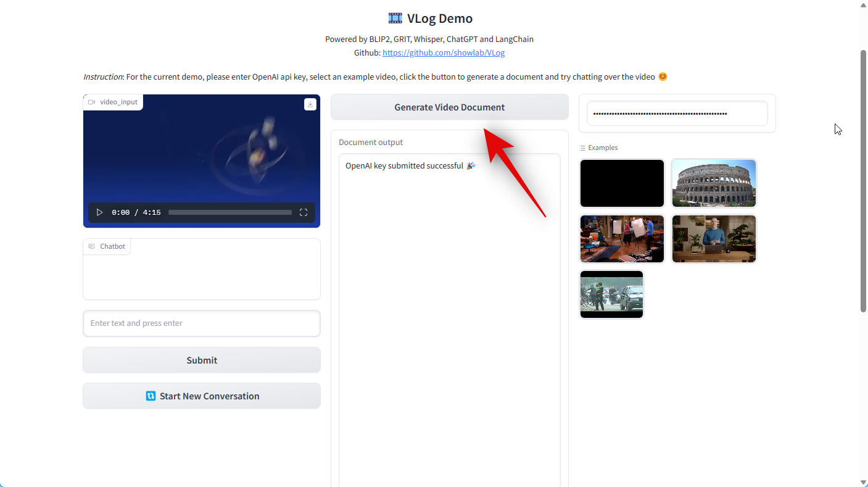Screen dimensions: 868x487
Task: Seek on the video progress bar
Action: click(230, 212)
